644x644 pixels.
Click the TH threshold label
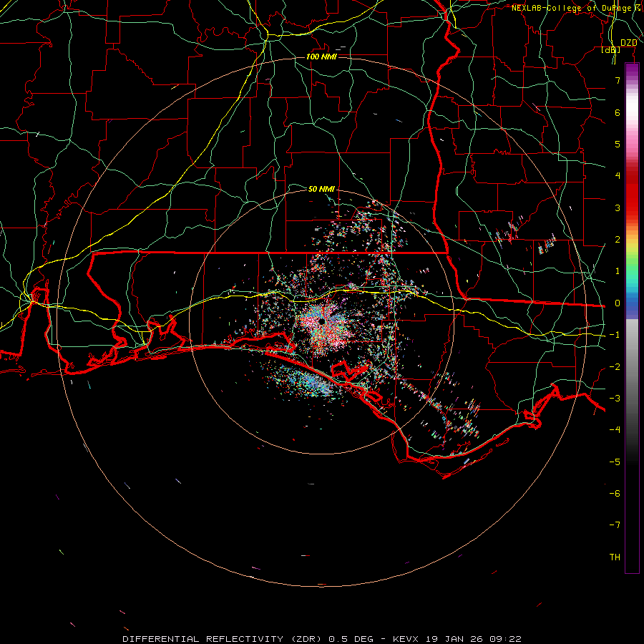[615, 557]
